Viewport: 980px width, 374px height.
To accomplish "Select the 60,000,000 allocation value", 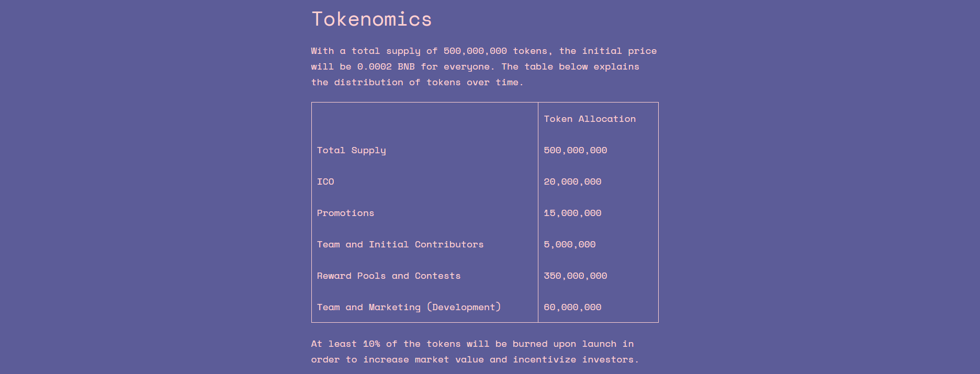I will (x=572, y=307).
